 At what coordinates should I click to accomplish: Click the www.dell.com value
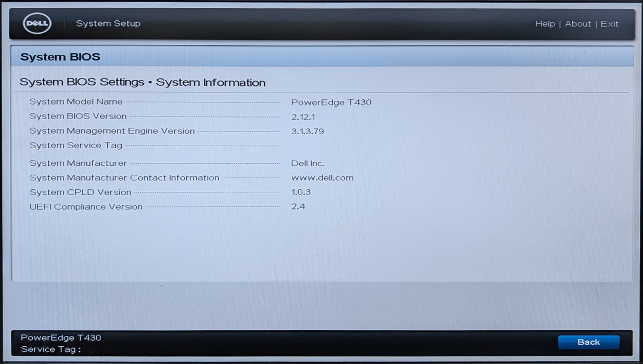point(322,178)
